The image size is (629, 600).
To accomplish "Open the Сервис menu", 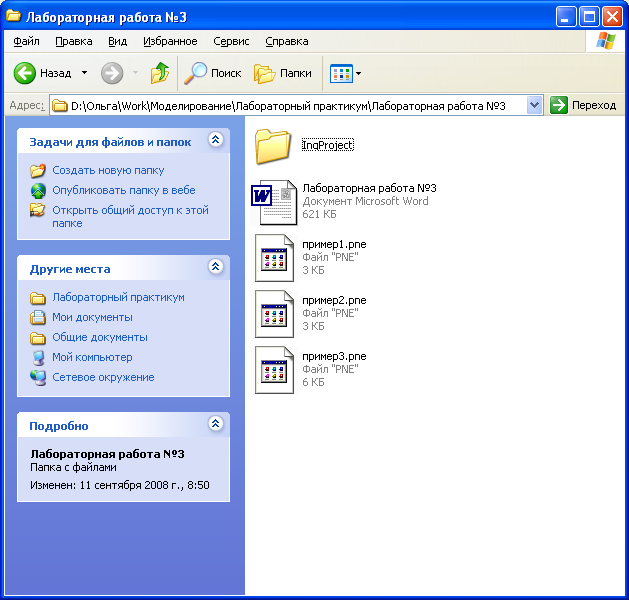I will (231, 41).
